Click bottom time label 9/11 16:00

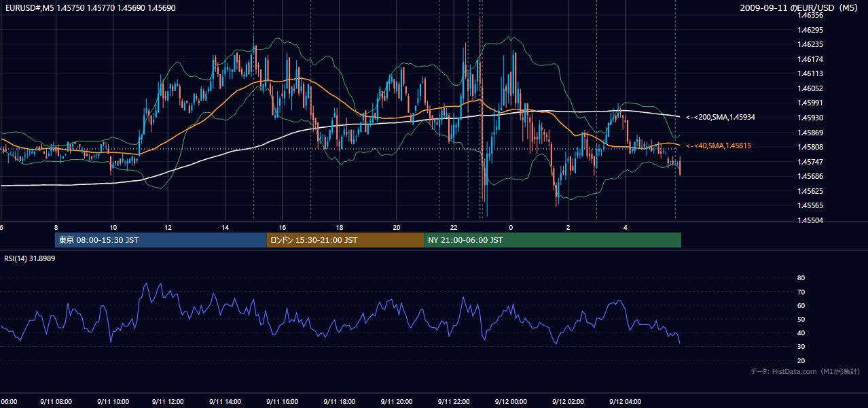point(283,402)
